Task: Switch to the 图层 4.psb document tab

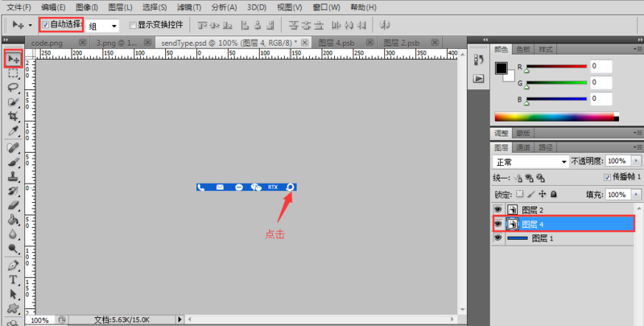Action: (336, 43)
